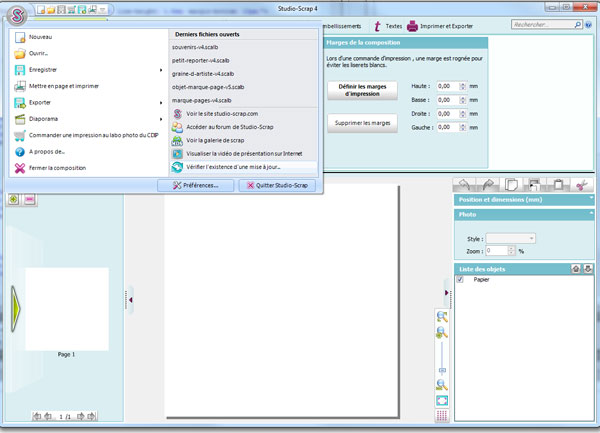Click the Cut scissors icon
600x433 pixels.
point(582,185)
